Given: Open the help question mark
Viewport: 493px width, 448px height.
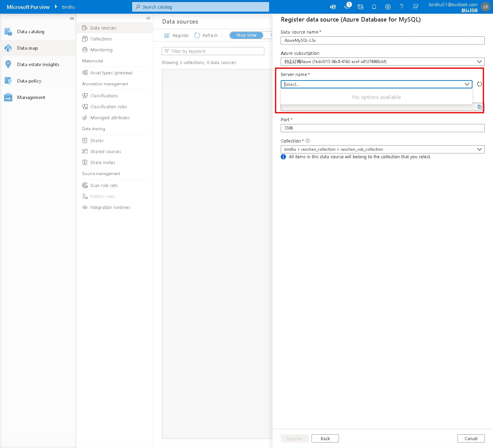Looking at the screenshot, I should [401, 7].
